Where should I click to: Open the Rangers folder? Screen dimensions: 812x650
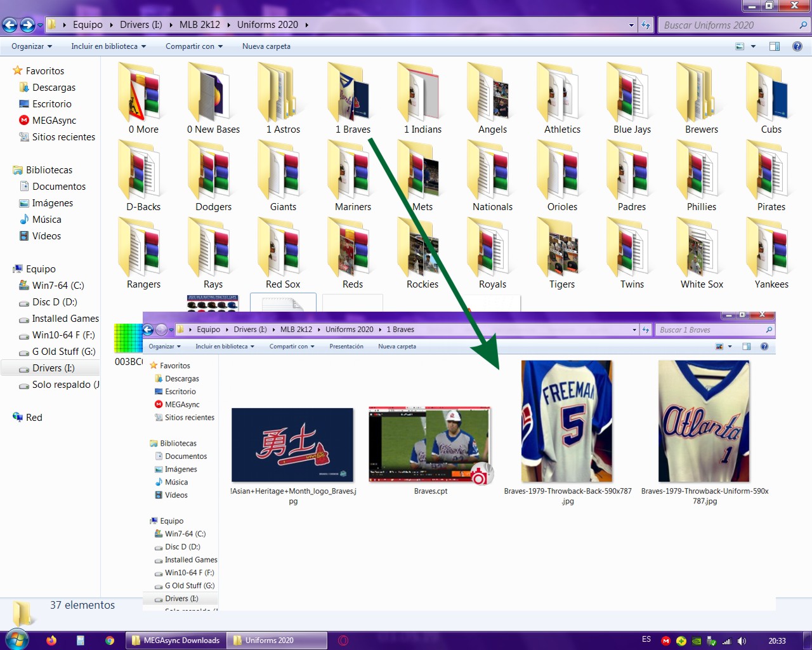(x=143, y=253)
